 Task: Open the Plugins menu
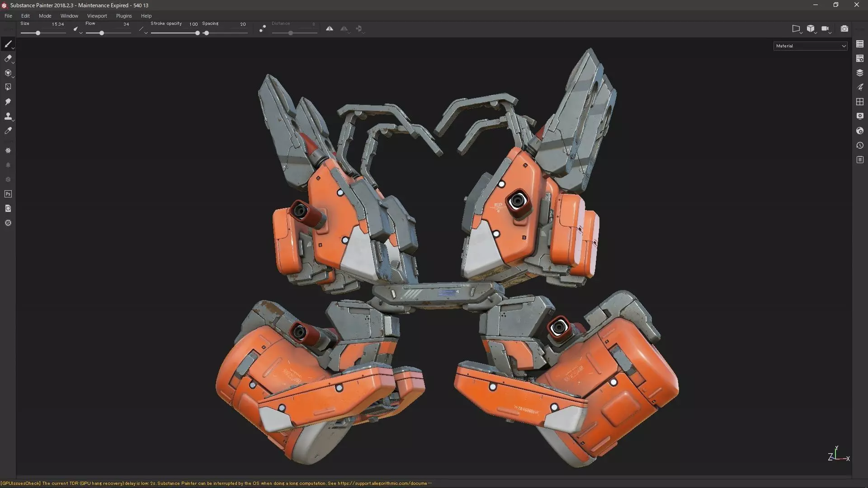pos(124,16)
